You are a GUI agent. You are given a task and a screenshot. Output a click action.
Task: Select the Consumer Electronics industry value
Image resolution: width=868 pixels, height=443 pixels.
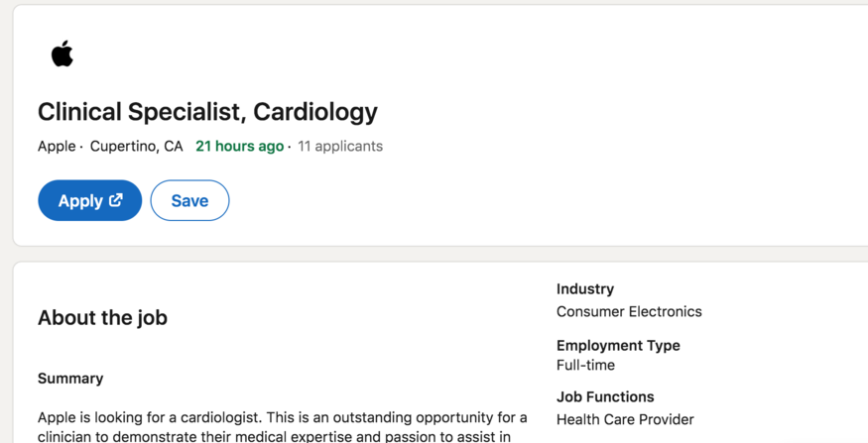coord(629,312)
